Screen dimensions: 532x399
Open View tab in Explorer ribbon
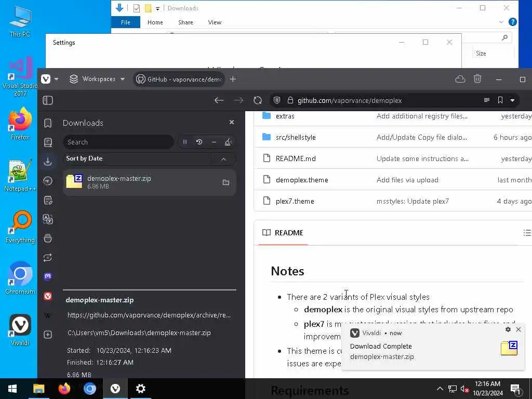215,22
